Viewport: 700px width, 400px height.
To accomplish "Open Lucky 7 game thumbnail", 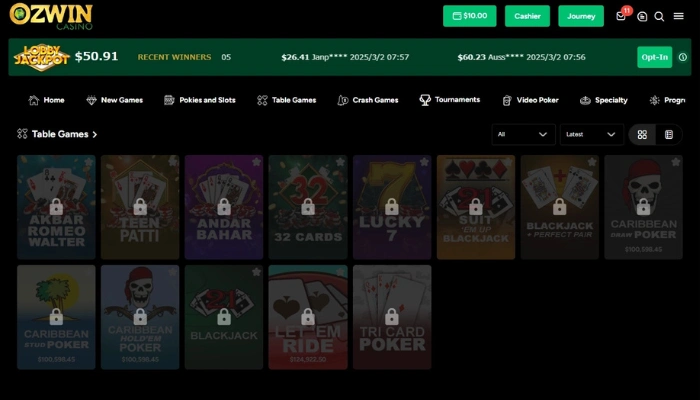I will (392, 207).
